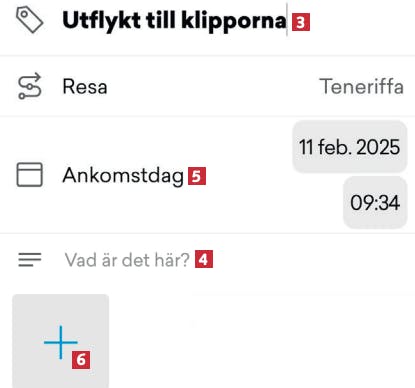Image resolution: width=415 pixels, height=388 pixels.
Task: Select the Resa row label
Action: click(85, 87)
